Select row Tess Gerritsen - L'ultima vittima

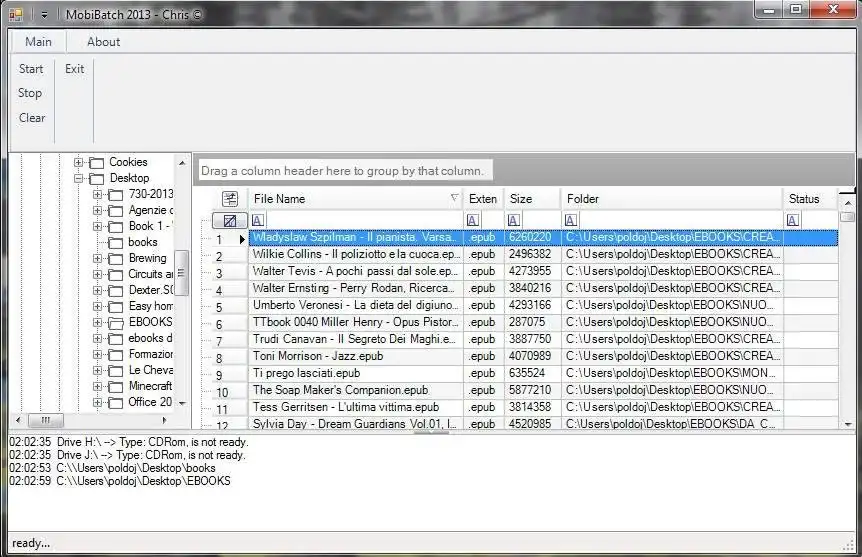point(543,407)
